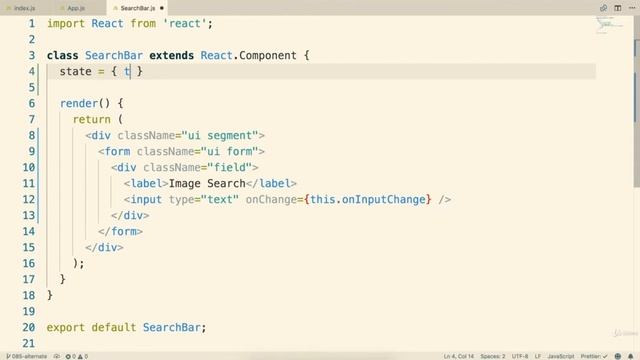
Task: Click "ui form" class string
Action: pos(230,151)
